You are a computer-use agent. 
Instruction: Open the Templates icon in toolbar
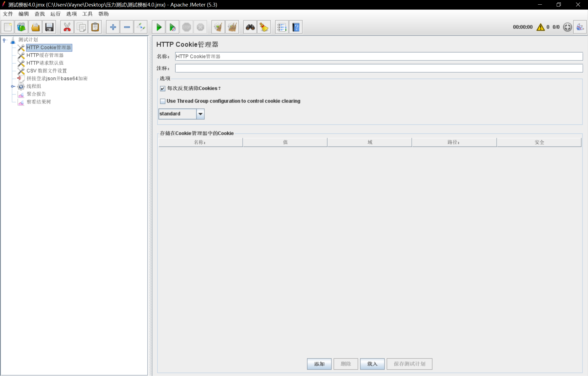(x=22, y=27)
